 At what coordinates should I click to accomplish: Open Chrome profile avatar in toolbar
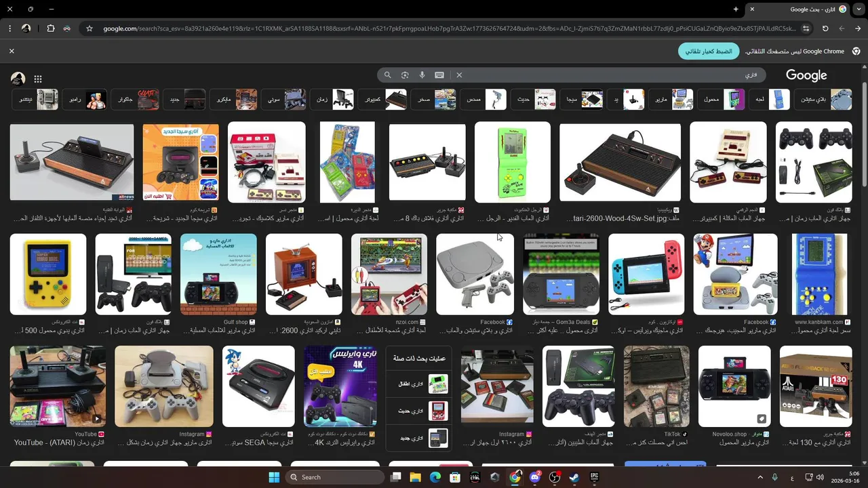26,28
